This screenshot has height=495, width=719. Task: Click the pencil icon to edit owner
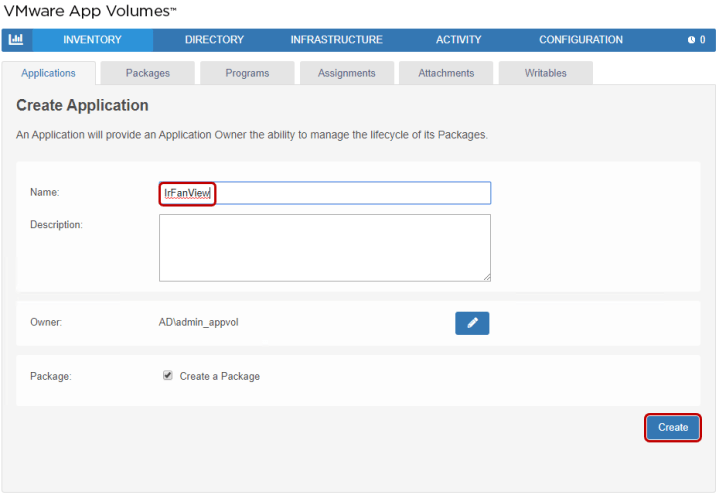click(x=472, y=323)
